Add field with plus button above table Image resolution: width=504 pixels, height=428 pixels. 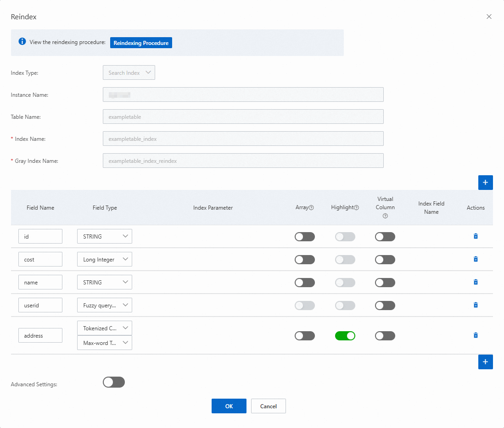pyautogui.click(x=485, y=183)
